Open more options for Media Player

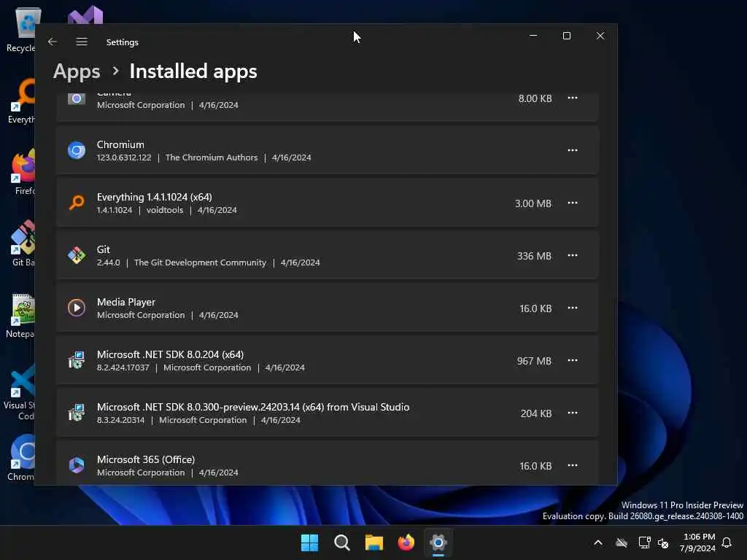coord(572,308)
